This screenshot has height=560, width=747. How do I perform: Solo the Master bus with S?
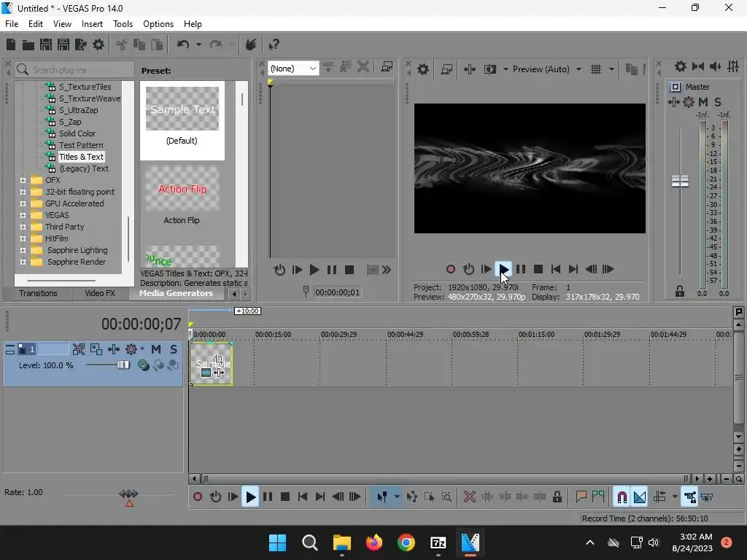click(718, 102)
